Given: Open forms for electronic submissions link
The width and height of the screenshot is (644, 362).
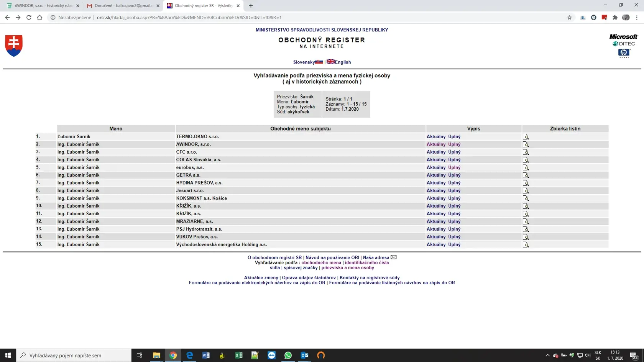Looking at the screenshot, I should (x=257, y=283).
